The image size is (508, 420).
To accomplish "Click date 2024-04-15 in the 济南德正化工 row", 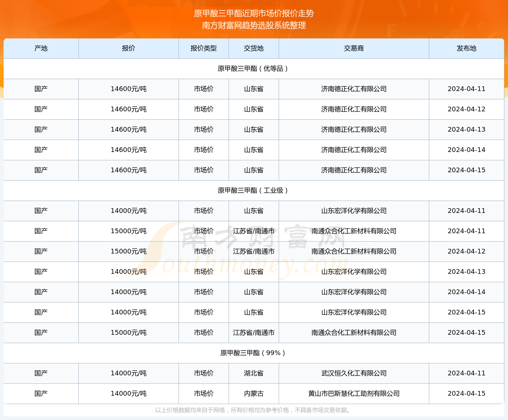I will pyautogui.click(x=466, y=170).
